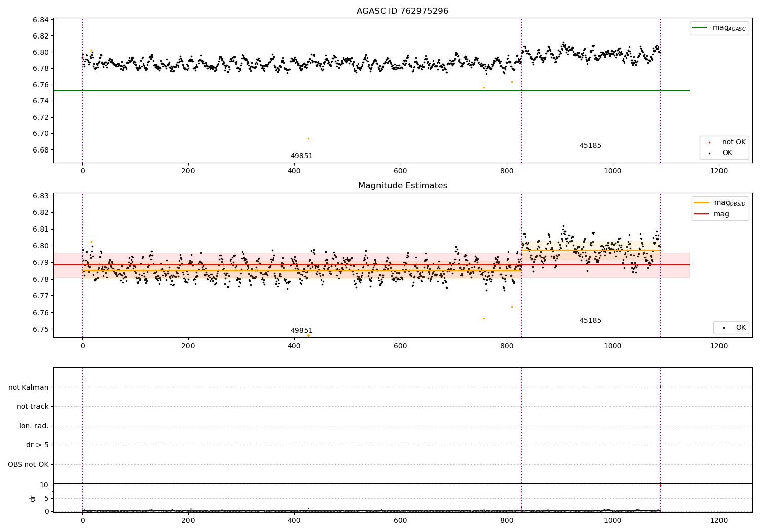Image resolution: width=760 pixels, height=532 pixels.
Task: Click the 6.83 tick label on middle plot
Action: [x=41, y=196]
